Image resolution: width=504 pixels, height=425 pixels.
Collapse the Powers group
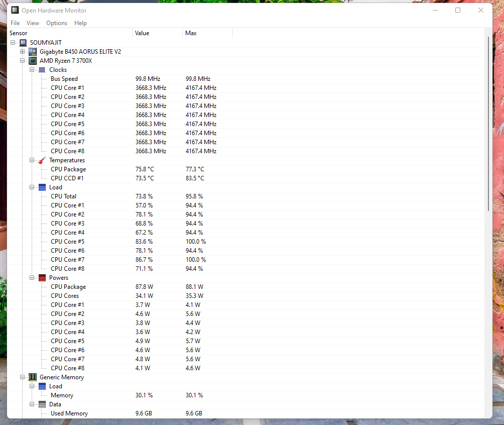[x=32, y=277]
